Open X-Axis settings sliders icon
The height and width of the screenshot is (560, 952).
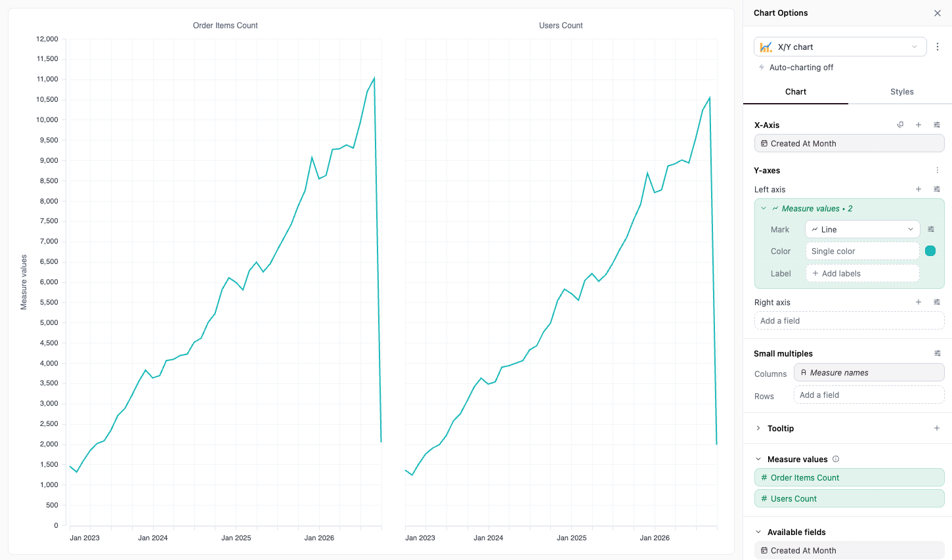937,125
